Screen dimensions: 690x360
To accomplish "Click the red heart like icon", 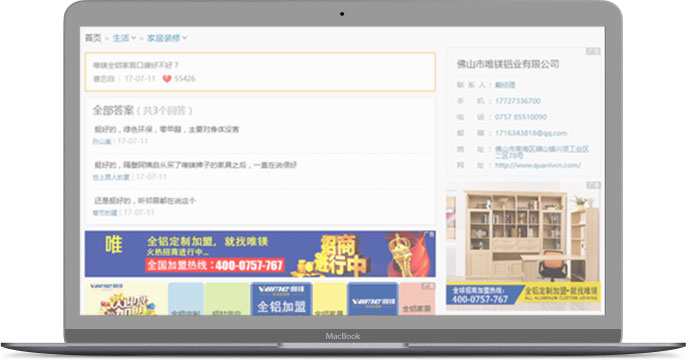I will pos(167,79).
